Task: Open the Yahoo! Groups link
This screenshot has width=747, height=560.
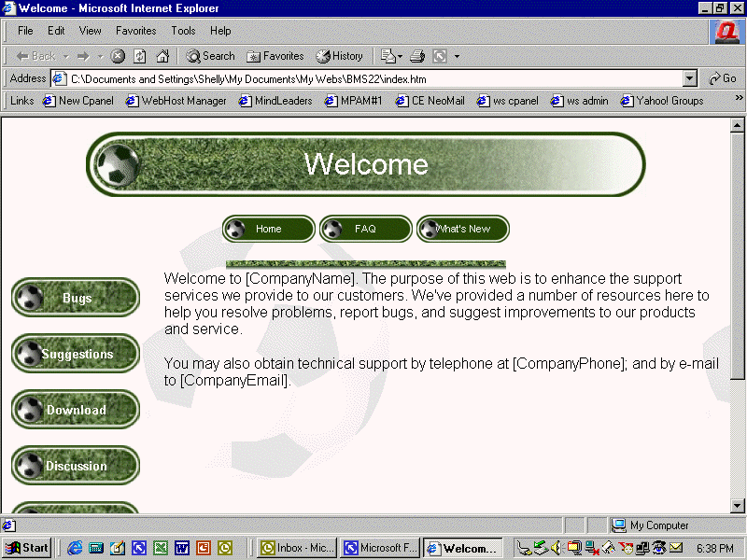Action: pos(662,101)
